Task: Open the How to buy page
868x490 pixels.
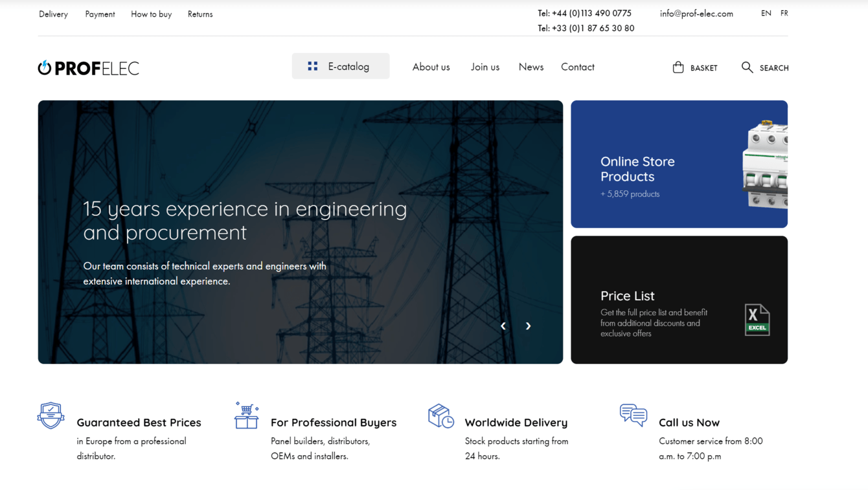Action: 151,14
